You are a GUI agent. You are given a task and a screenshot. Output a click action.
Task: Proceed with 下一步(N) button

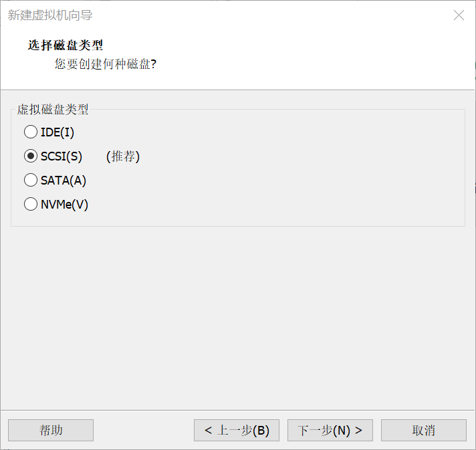tap(330, 430)
